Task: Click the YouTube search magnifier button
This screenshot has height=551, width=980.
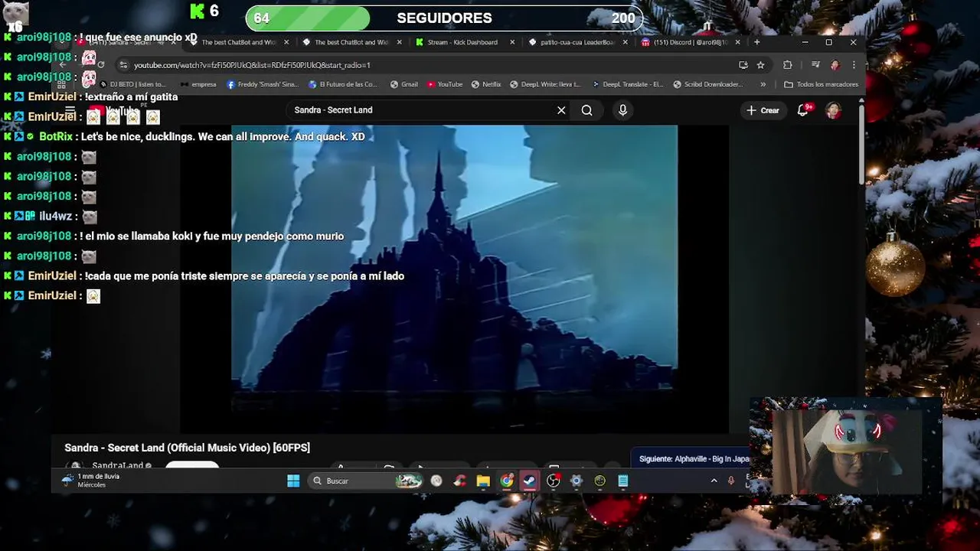Action: point(586,110)
